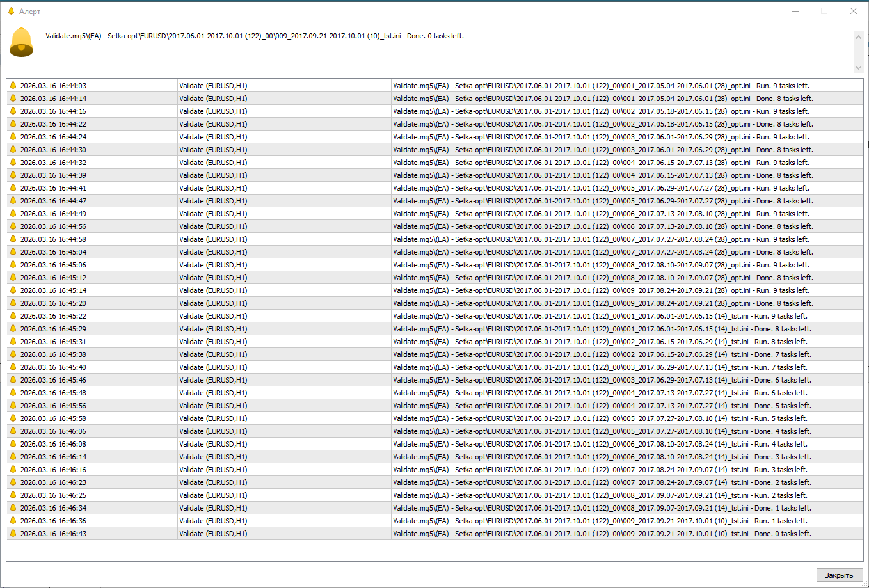
Task: Select timestamp 2026.03.16 16:46:08
Action: [x=53, y=444]
